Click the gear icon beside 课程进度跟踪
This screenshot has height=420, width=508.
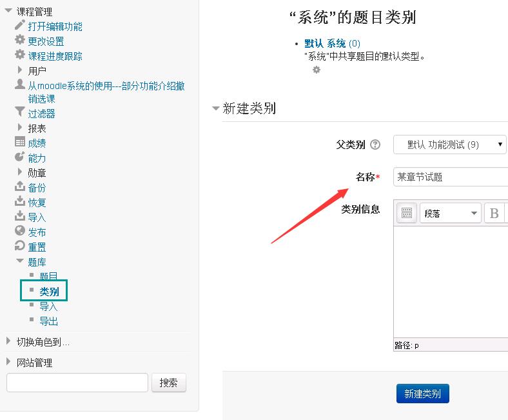[20, 54]
